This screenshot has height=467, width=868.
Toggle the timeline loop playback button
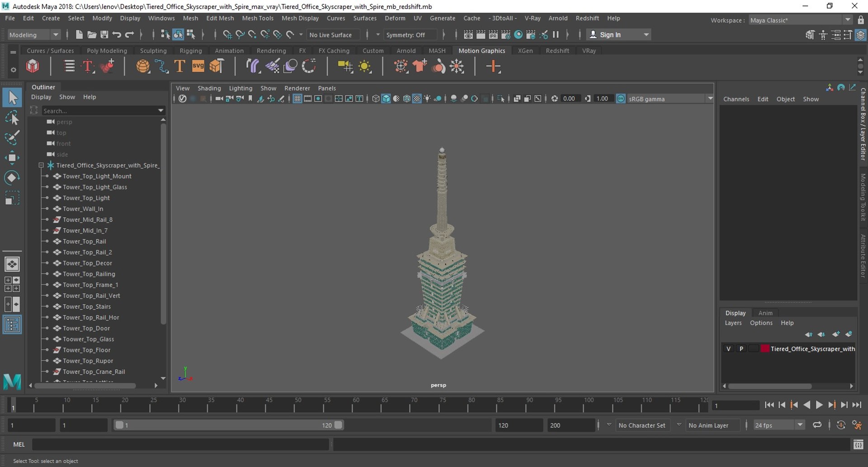(x=817, y=425)
